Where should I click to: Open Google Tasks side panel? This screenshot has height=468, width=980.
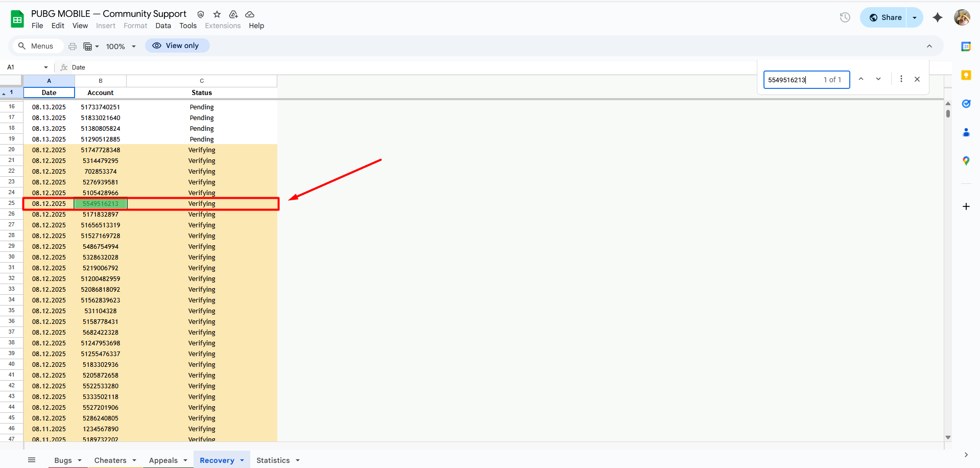coord(966,104)
